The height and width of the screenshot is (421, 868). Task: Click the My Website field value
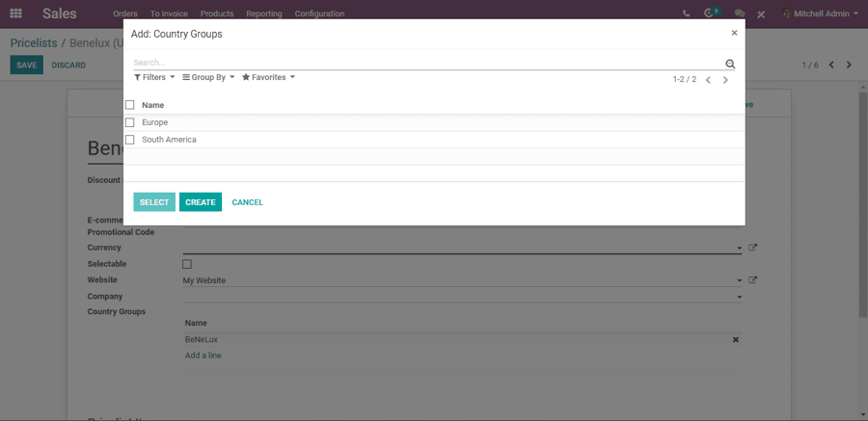204,280
